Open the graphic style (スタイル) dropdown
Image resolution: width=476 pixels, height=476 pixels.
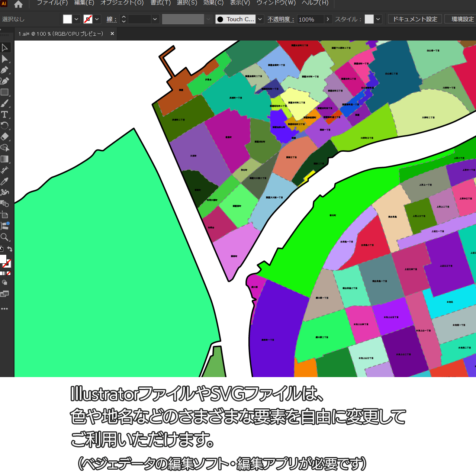(x=378, y=19)
